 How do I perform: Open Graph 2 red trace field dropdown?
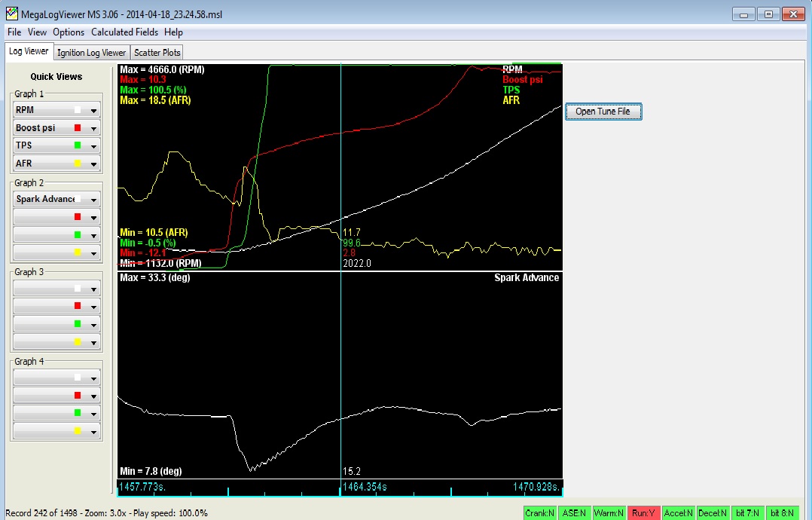[56, 217]
